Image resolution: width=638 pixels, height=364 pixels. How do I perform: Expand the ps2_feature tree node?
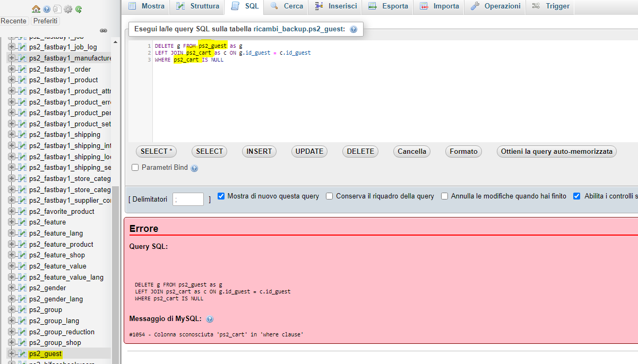[12, 222]
